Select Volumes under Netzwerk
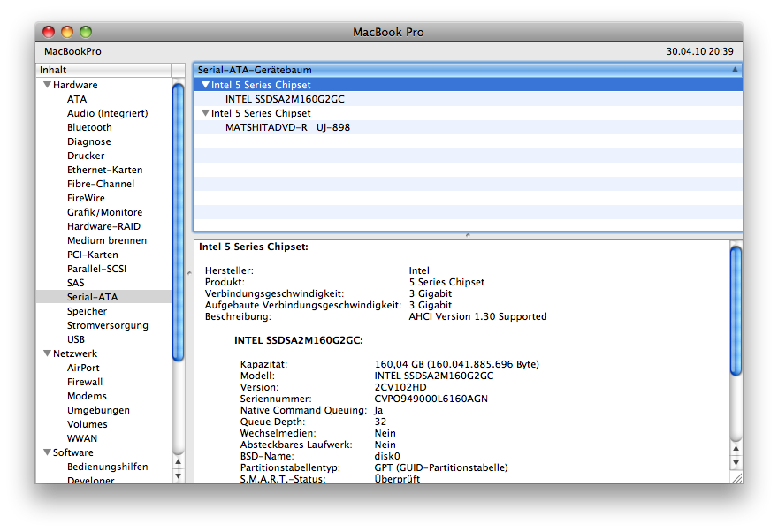This screenshot has width=778, height=532. [x=87, y=424]
